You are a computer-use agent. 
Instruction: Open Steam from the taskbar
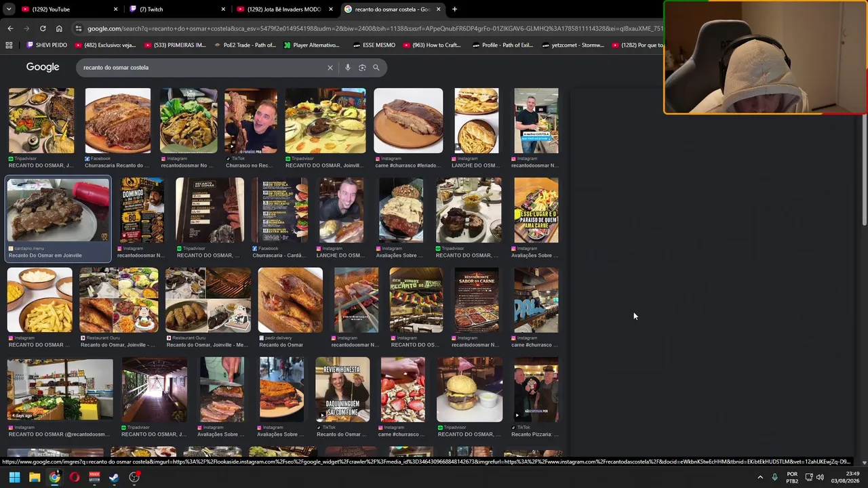tap(114, 477)
